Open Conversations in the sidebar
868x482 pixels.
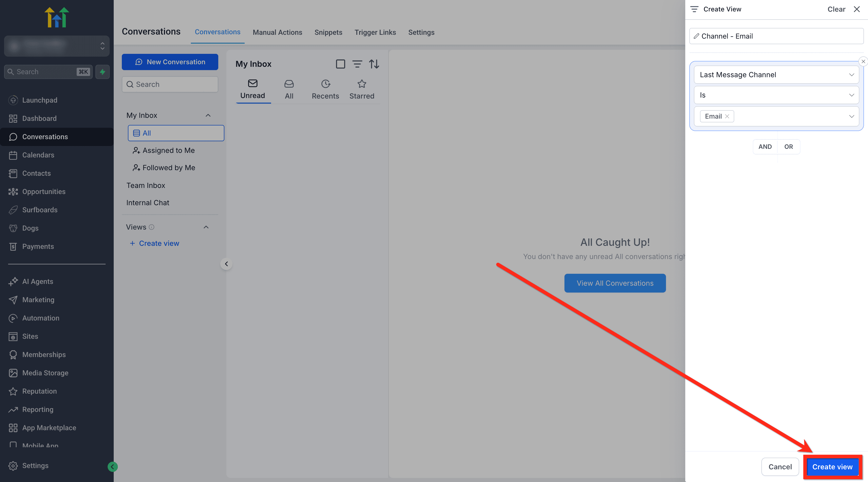pos(57,137)
